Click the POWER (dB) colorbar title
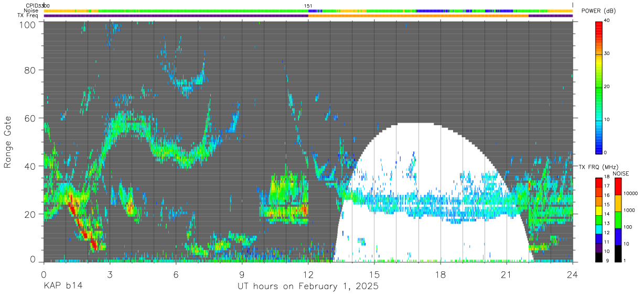The height and width of the screenshot is (297, 644). [x=598, y=12]
